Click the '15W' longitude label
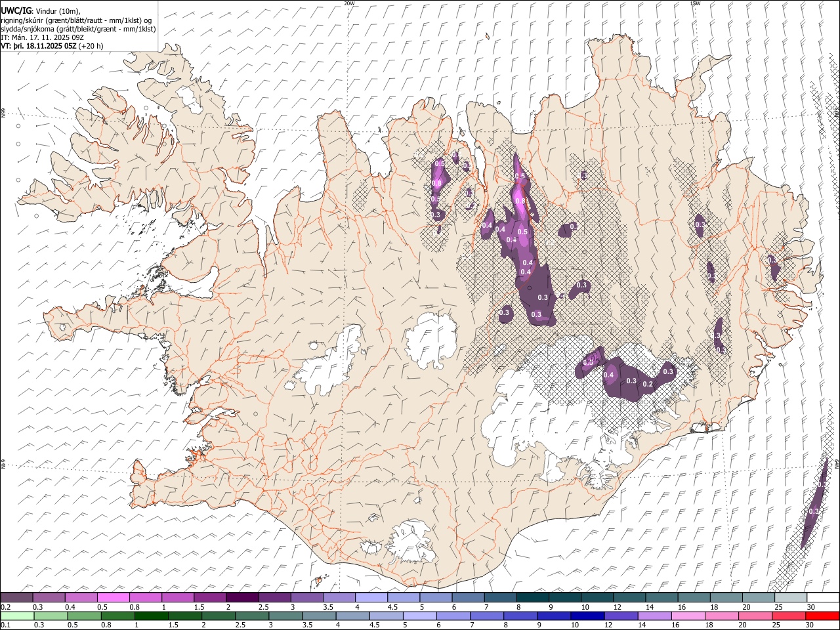840x630 pixels. point(695,3)
